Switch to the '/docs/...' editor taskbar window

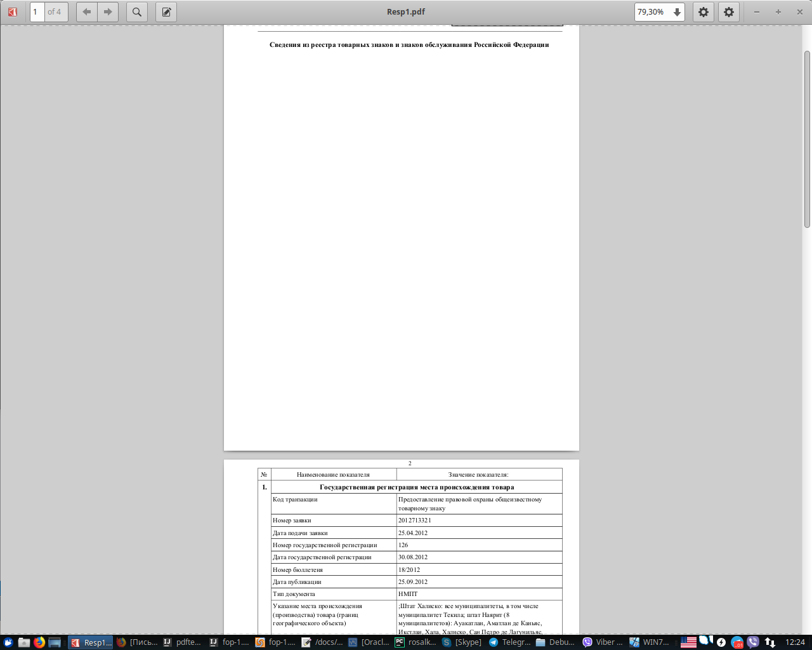pos(322,642)
